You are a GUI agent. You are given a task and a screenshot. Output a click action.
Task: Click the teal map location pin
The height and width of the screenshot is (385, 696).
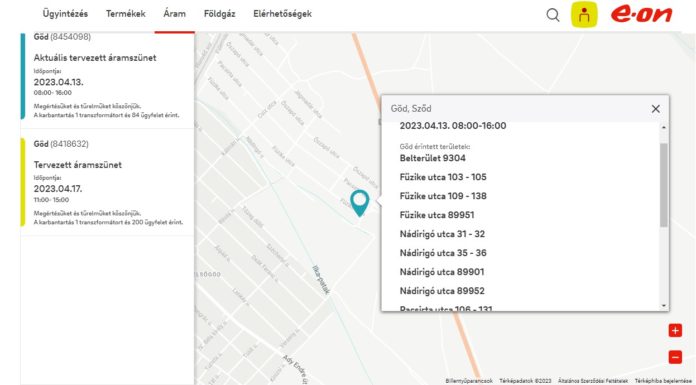360,203
